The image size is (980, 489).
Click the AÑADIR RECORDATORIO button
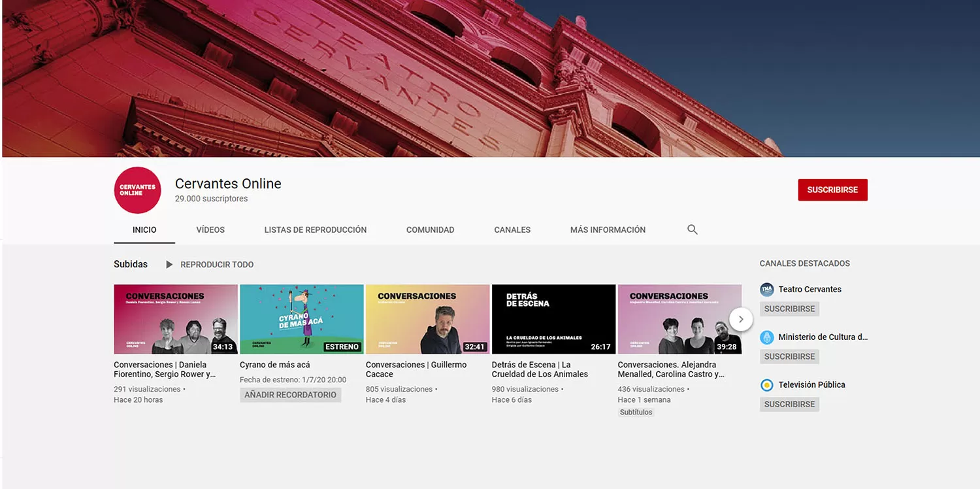point(291,395)
